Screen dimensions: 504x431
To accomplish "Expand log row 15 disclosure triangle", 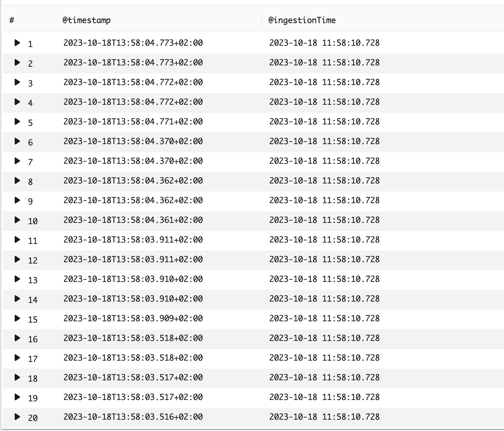I will (17, 318).
